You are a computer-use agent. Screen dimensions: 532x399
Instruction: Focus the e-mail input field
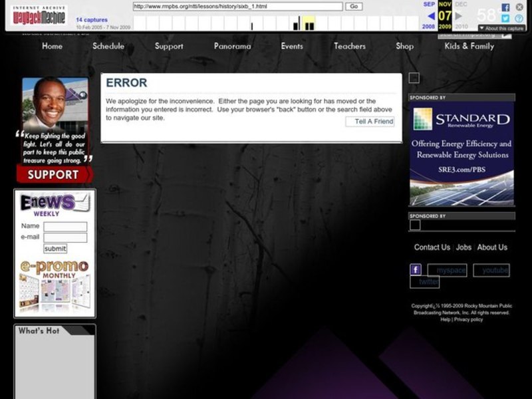pos(65,237)
